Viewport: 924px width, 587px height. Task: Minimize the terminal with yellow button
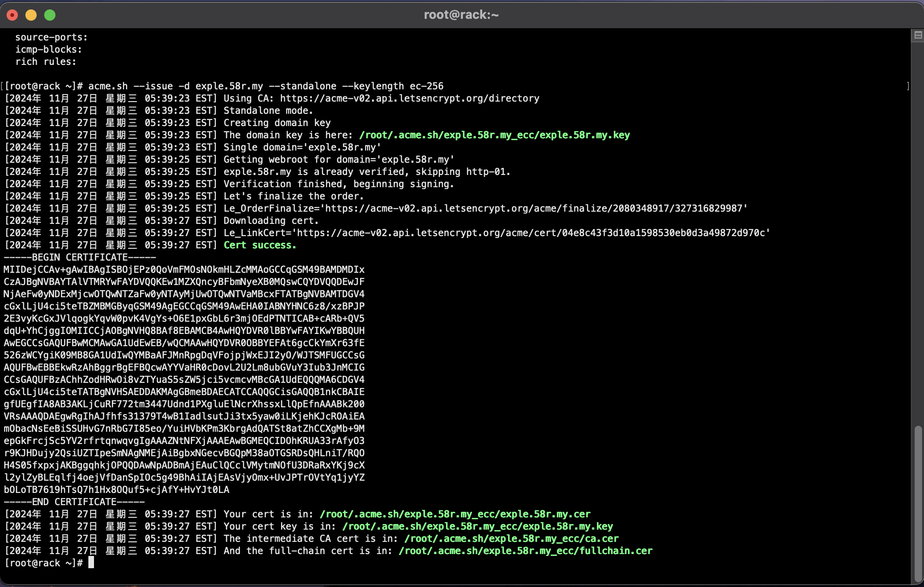(31, 15)
